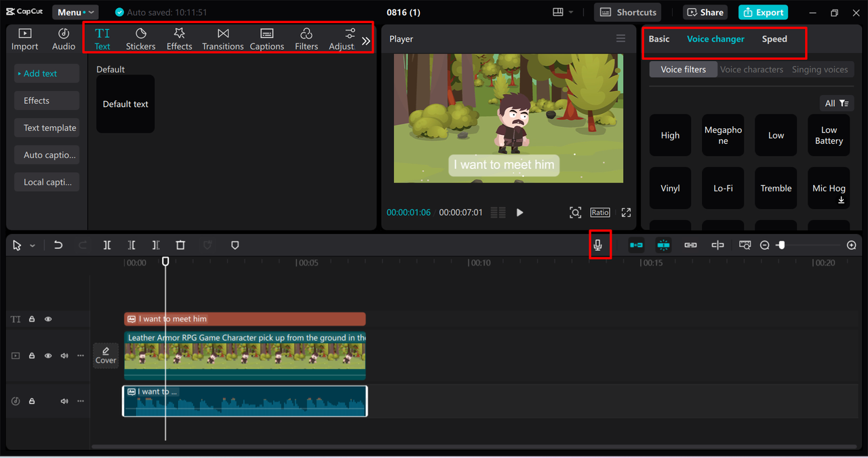Adjust the timeline zoom slider

click(x=781, y=245)
